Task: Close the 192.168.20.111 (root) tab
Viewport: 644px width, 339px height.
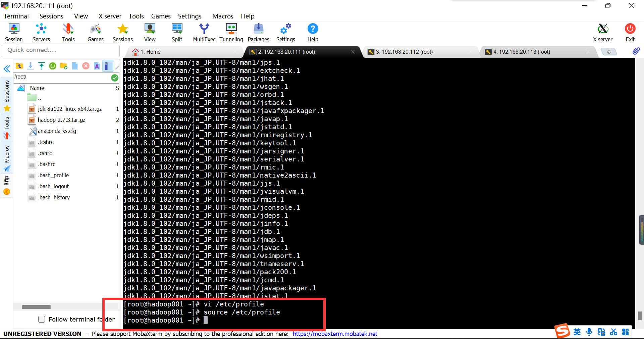Action: [x=353, y=52]
